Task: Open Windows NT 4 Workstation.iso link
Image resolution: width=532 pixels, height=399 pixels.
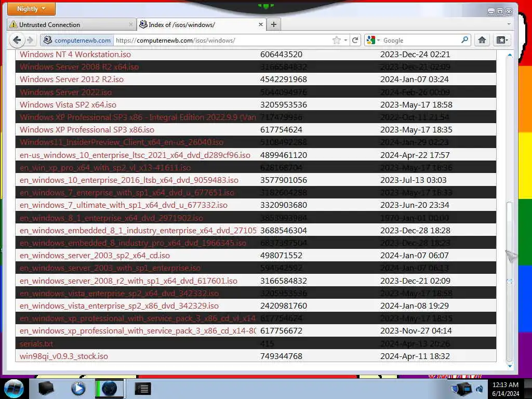Action: tap(75, 54)
